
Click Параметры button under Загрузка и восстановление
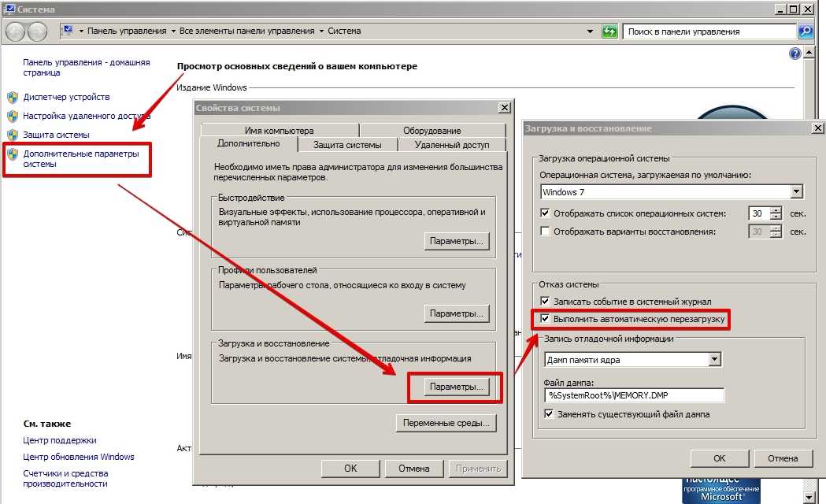pos(456,387)
